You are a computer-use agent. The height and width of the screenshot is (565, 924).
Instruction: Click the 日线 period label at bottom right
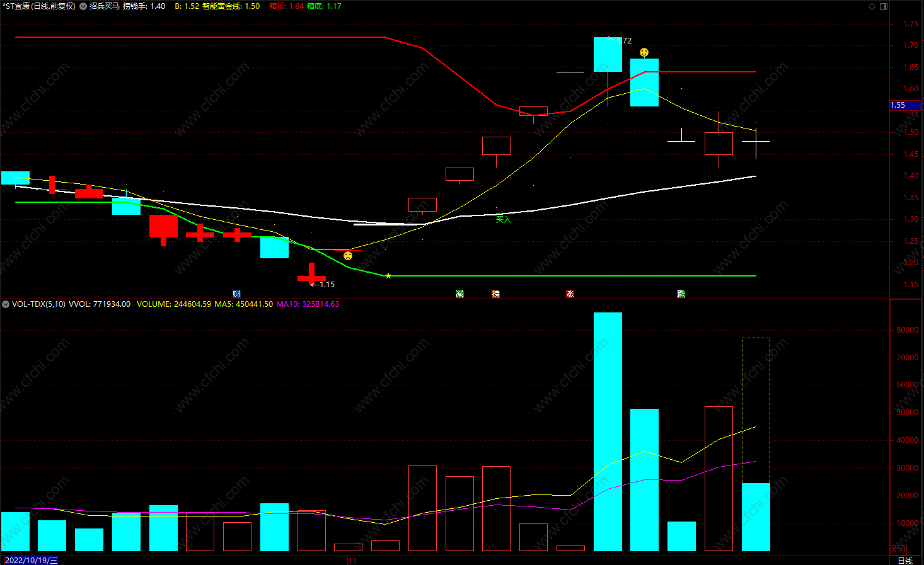point(905,561)
